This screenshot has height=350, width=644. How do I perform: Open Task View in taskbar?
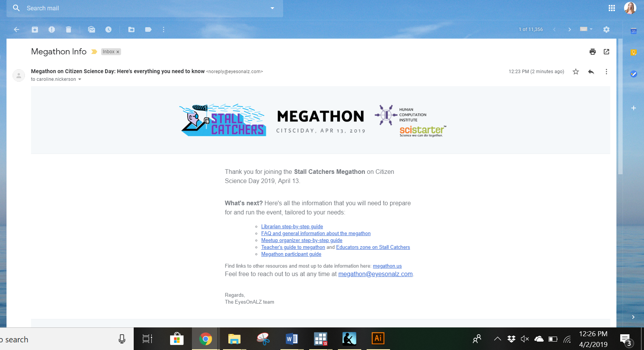147,339
